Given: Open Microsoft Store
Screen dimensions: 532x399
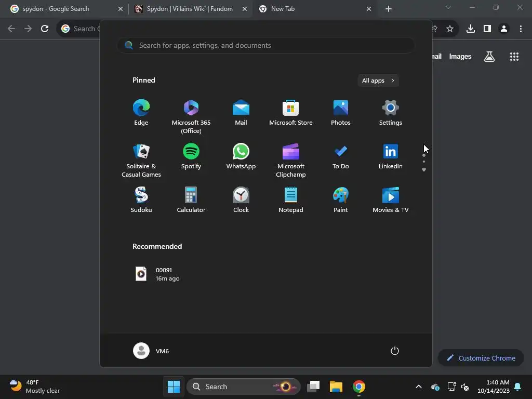Looking at the screenshot, I should click(x=291, y=113).
